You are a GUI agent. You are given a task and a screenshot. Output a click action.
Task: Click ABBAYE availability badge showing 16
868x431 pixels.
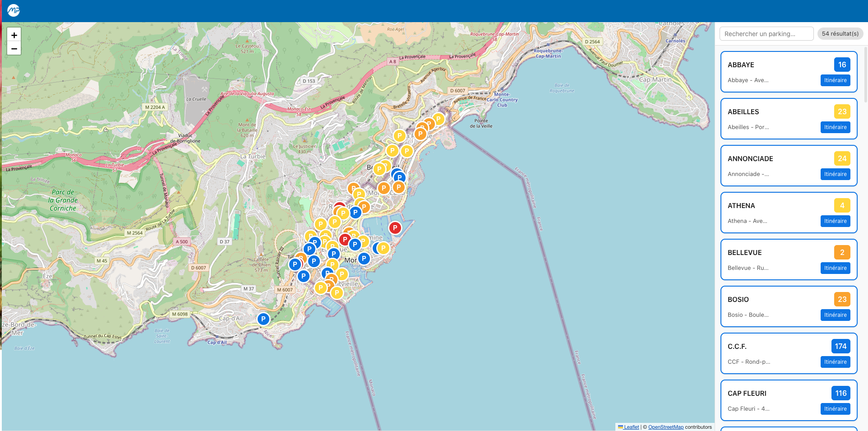pyautogui.click(x=842, y=65)
